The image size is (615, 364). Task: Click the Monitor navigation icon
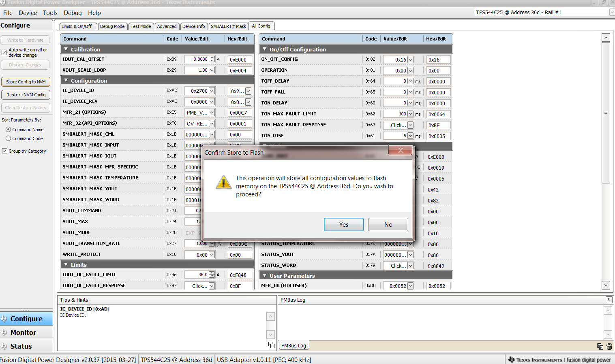[4, 332]
